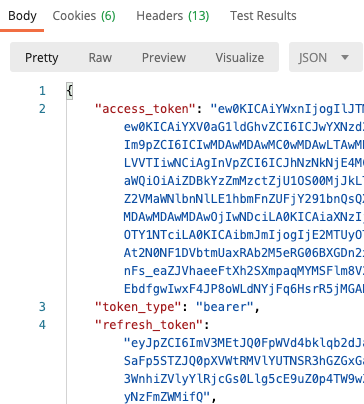Click token line starting "nFs_eaZJVhaeeFtXh2SX"

point(244,271)
